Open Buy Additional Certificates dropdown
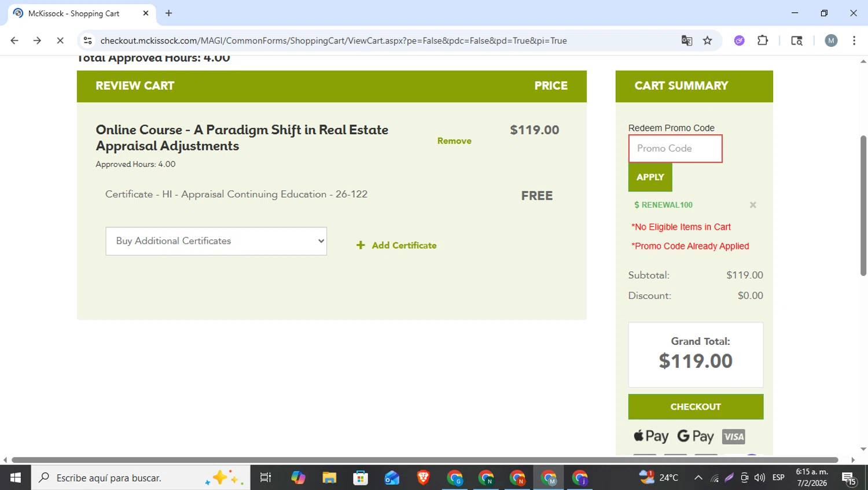 216,241
